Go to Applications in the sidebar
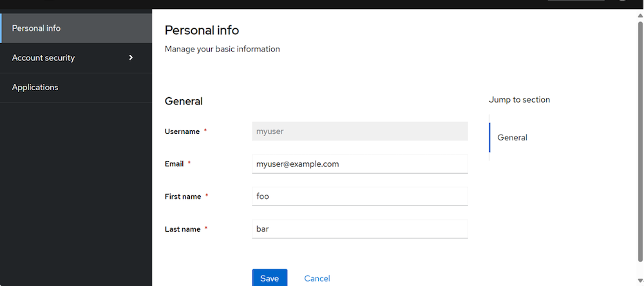This screenshot has height=286, width=644. pos(35,87)
